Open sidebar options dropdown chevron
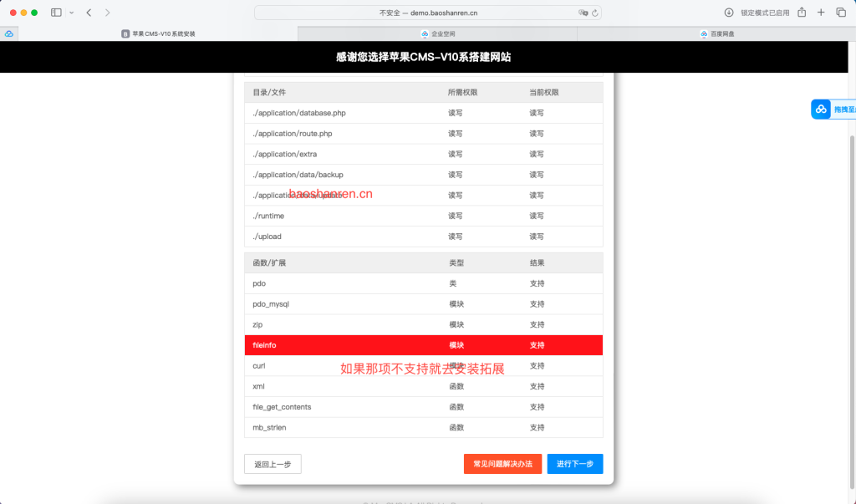856x504 pixels. coord(72,13)
